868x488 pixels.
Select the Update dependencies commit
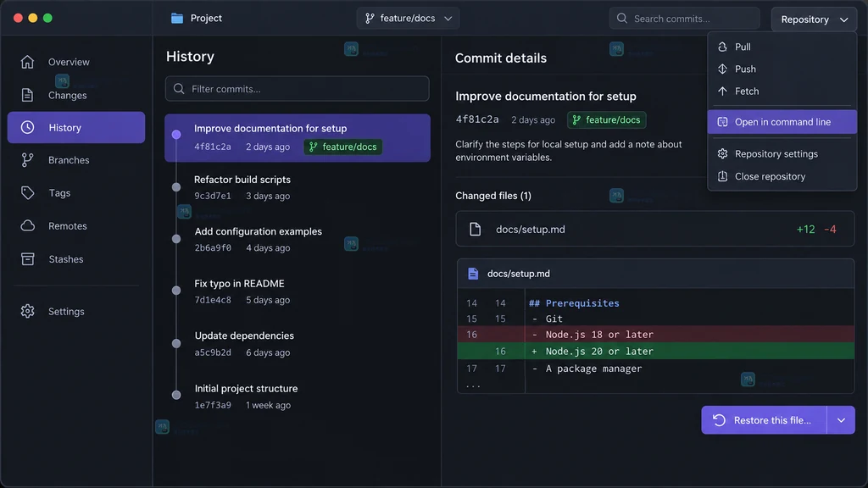pyautogui.click(x=298, y=344)
